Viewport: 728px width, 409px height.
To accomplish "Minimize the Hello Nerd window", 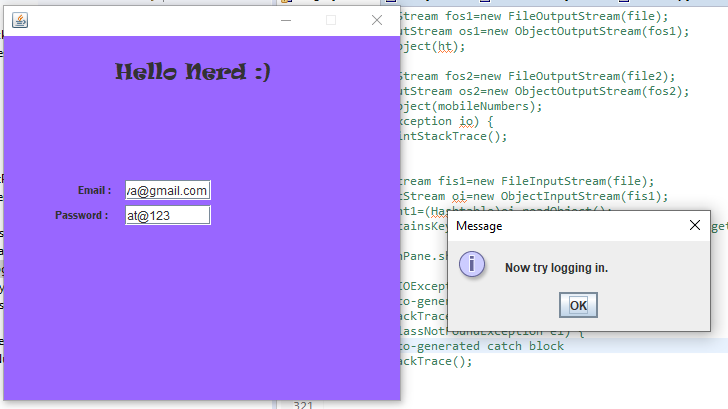I will (x=286, y=20).
